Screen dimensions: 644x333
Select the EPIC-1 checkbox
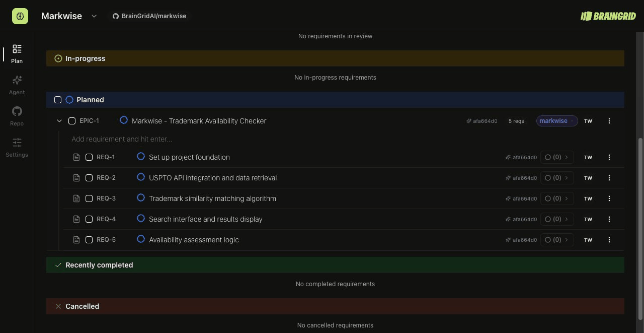click(x=72, y=120)
